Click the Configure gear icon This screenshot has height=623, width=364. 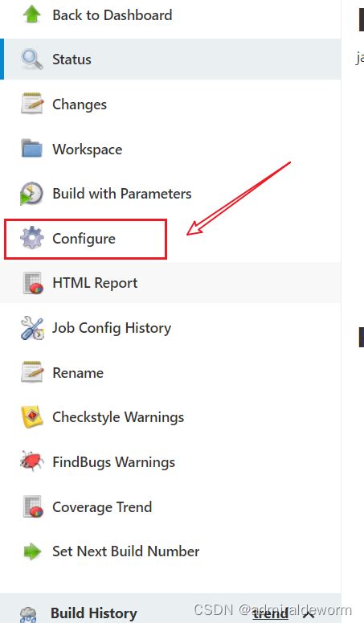[32, 239]
